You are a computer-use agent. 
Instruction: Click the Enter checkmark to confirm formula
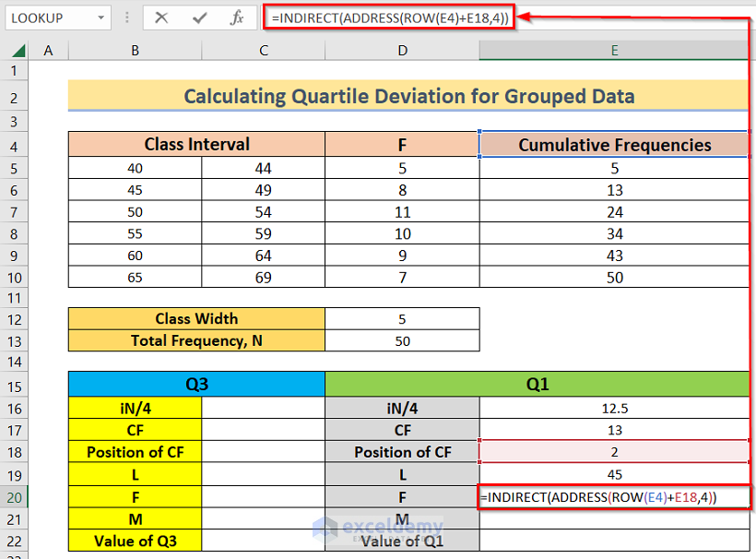199,18
